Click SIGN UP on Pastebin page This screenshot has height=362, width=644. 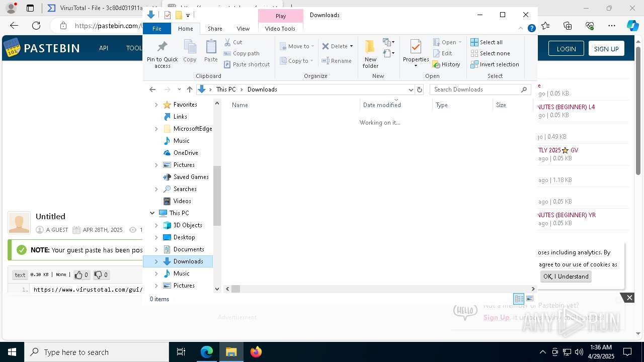click(606, 49)
